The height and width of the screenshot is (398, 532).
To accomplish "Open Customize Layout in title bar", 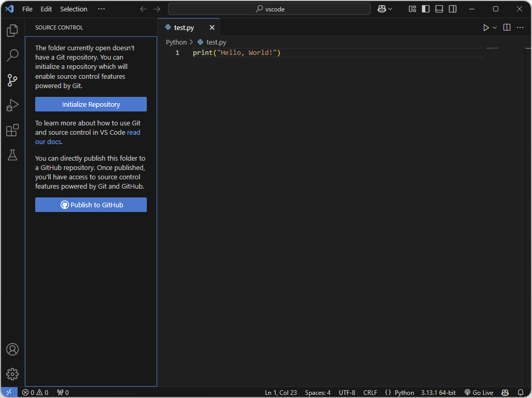I will pyautogui.click(x=412, y=9).
